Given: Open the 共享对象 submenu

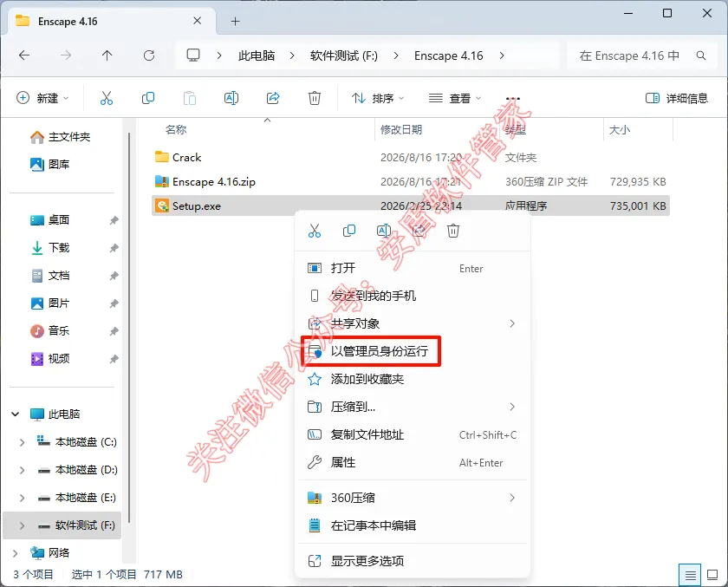Looking at the screenshot, I should (413, 323).
